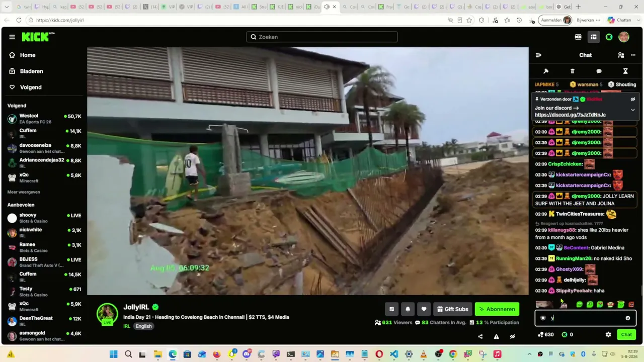Open Westcol channel in followed list
This screenshot has width=644, height=362.
(44, 119)
